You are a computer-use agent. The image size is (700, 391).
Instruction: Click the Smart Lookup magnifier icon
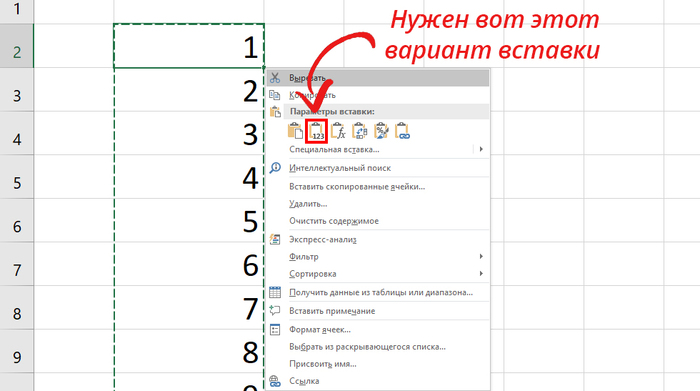275,168
